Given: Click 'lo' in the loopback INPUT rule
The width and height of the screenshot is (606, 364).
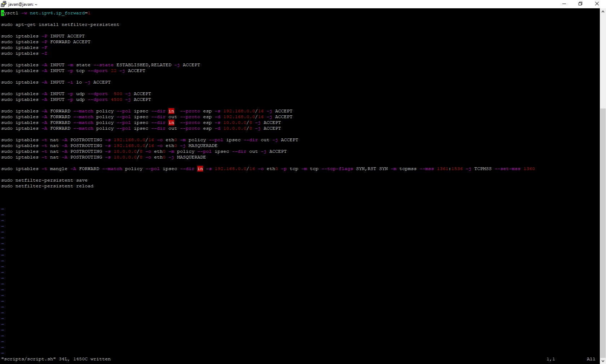Looking at the screenshot, I should coord(79,82).
